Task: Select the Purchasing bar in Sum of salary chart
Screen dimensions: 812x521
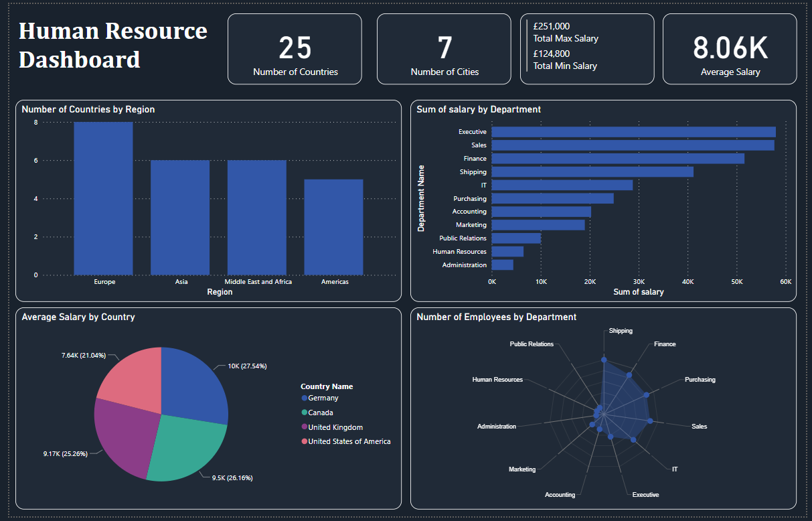Action: 552,198
